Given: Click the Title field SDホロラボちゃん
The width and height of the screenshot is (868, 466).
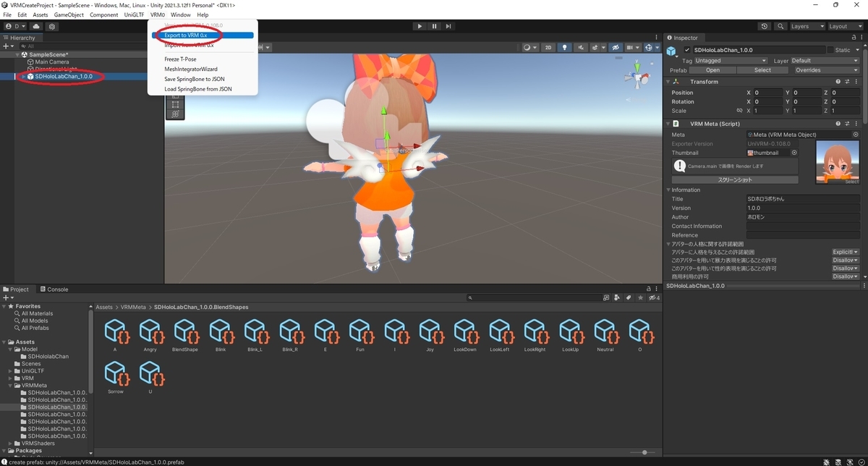Looking at the screenshot, I should tap(803, 199).
